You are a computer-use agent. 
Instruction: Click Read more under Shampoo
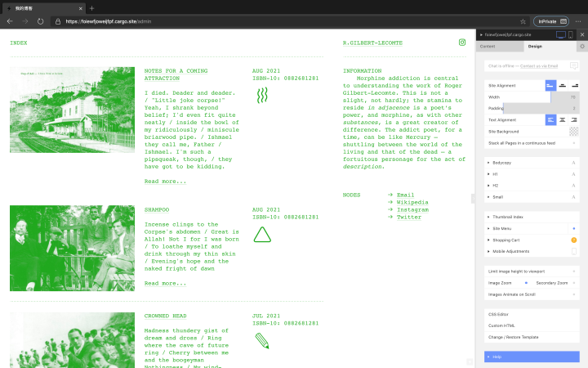click(x=165, y=284)
